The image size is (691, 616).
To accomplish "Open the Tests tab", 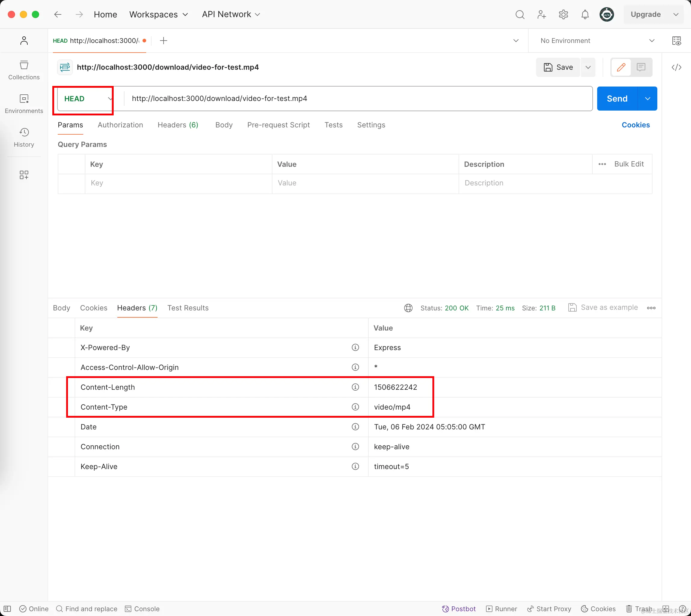I will pyautogui.click(x=333, y=125).
